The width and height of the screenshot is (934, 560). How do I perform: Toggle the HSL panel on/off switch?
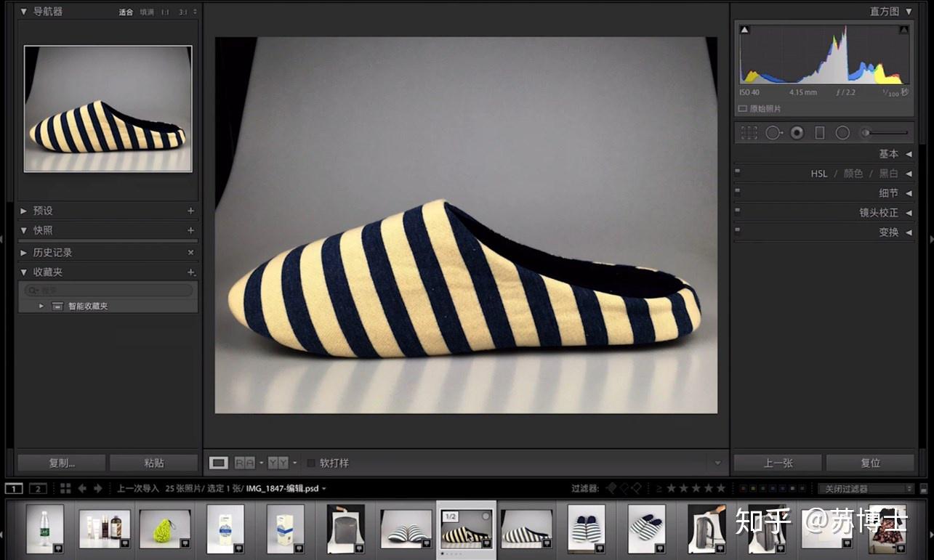[738, 173]
